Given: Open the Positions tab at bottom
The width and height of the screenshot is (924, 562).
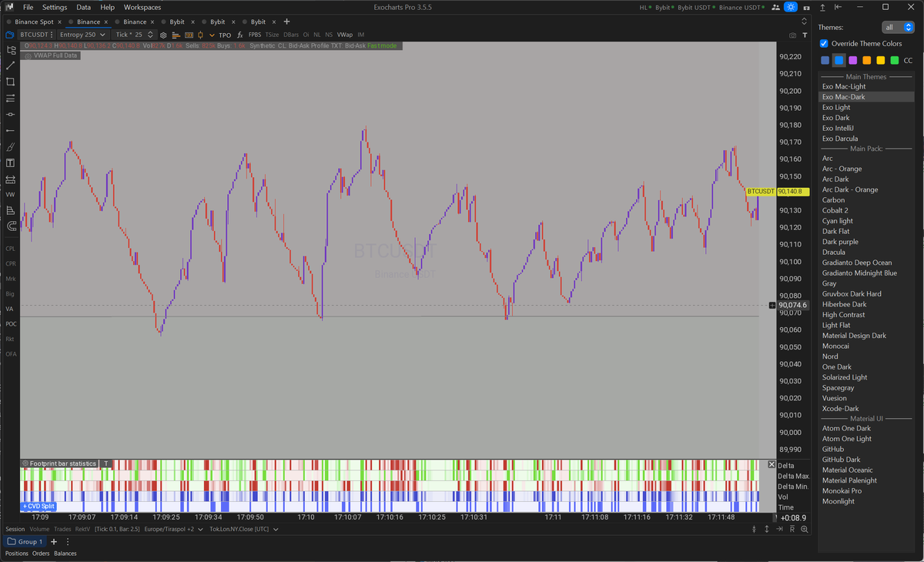Looking at the screenshot, I should coord(17,554).
